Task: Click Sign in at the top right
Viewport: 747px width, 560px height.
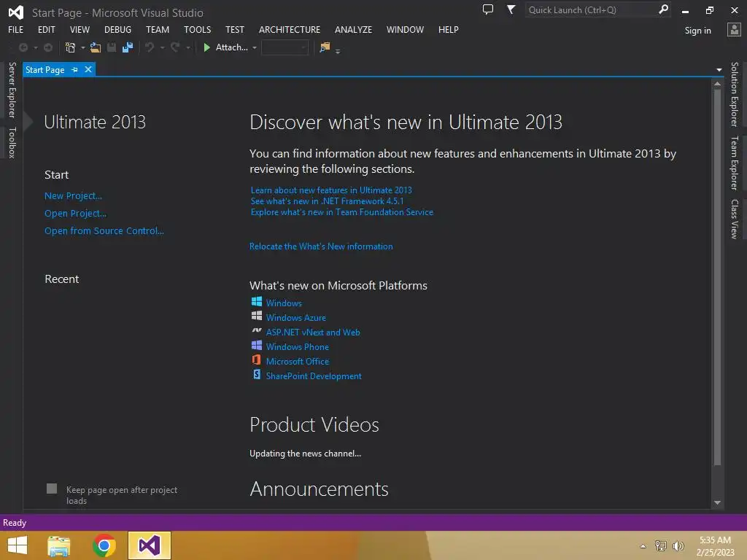Action: pos(697,31)
